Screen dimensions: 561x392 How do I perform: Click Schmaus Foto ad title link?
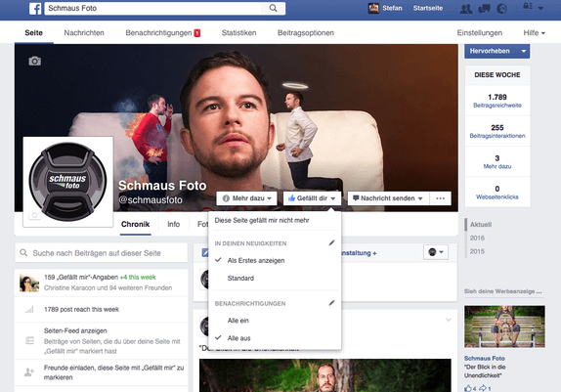click(485, 358)
